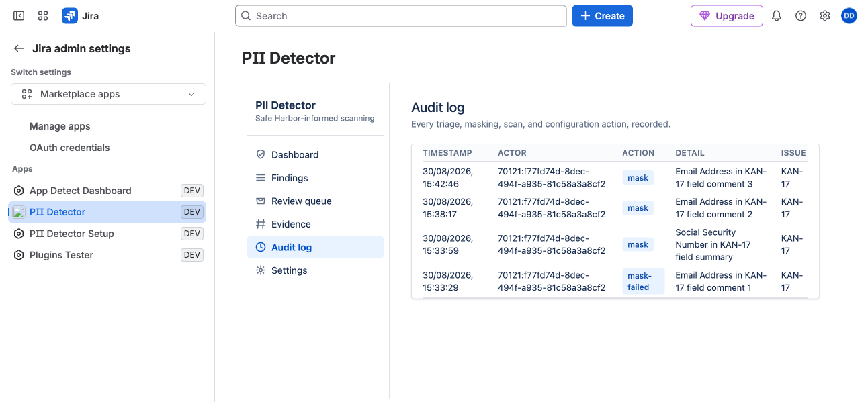The width and height of the screenshot is (868, 402).
Task: Select PII Detector in the sidebar
Action: [x=107, y=212]
